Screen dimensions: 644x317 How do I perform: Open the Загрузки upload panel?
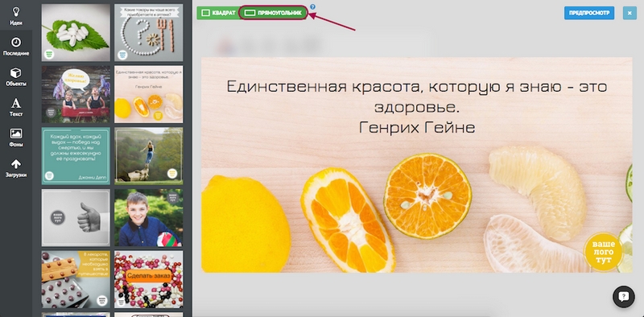pyautogui.click(x=15, y=168)
